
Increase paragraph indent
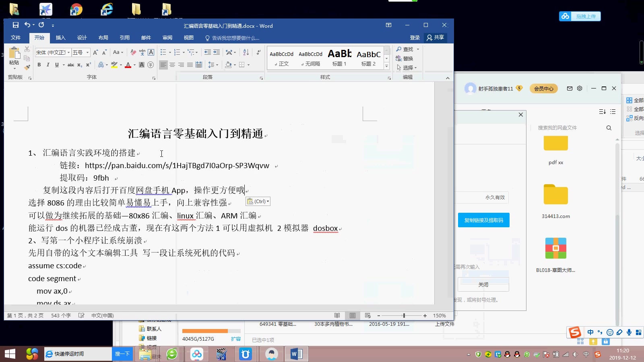pos(217,52)
